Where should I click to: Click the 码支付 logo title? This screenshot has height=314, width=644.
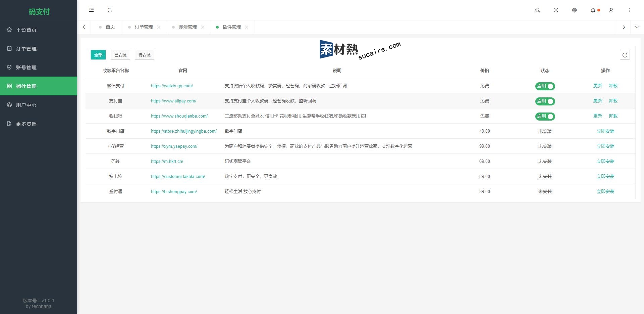click(x=39, y=12)
